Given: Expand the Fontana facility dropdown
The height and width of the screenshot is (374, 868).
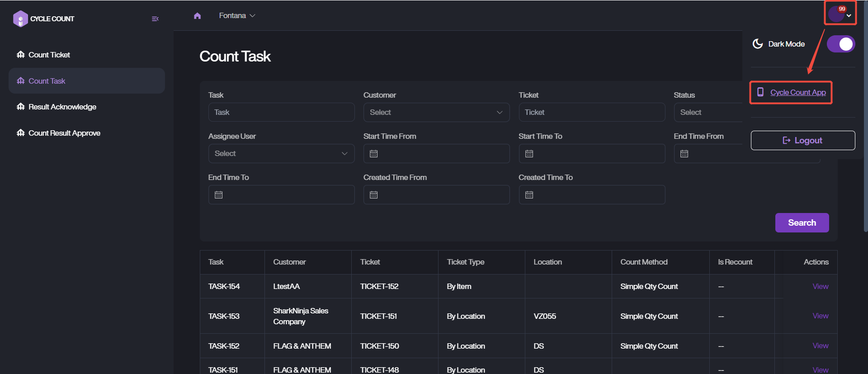Looking at the screenshot, I should pos(237,16).
